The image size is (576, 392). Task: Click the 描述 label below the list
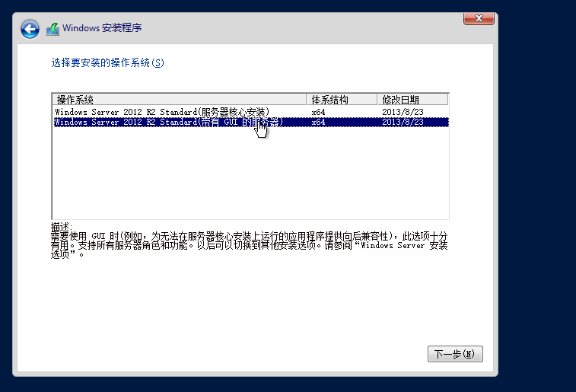click(60, 227)
